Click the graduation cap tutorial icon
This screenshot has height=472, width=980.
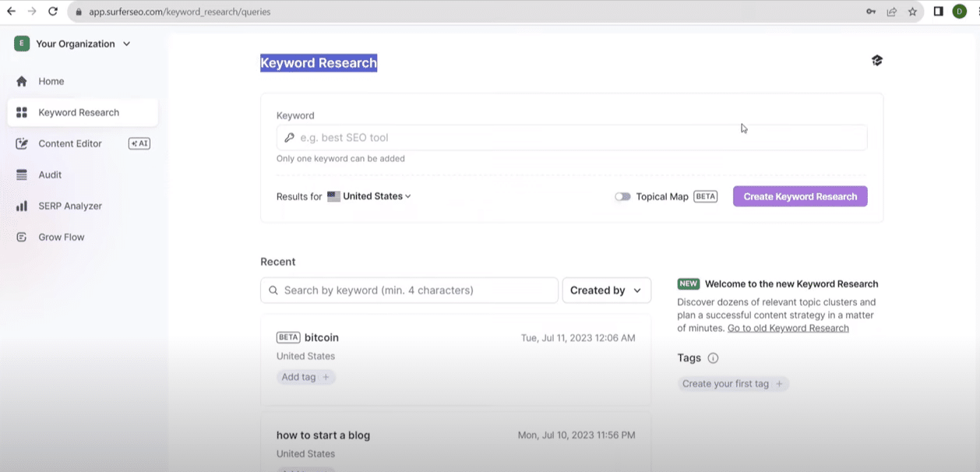coord(877,61)
